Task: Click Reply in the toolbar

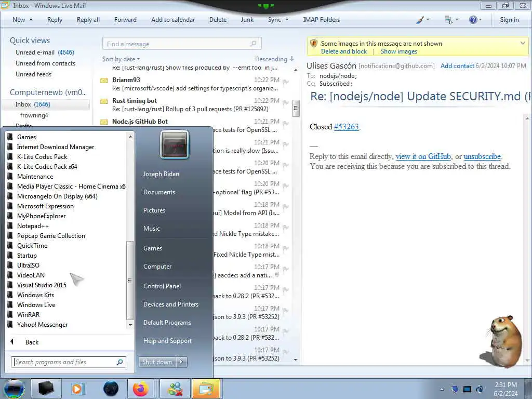Action: click(x=55, y=20)
